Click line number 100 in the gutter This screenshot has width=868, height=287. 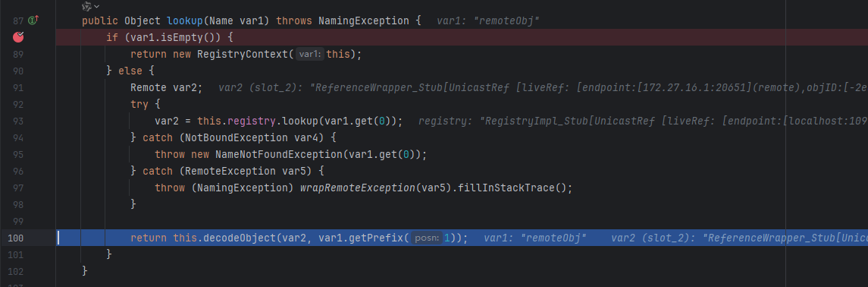click(x=15, y=238)
